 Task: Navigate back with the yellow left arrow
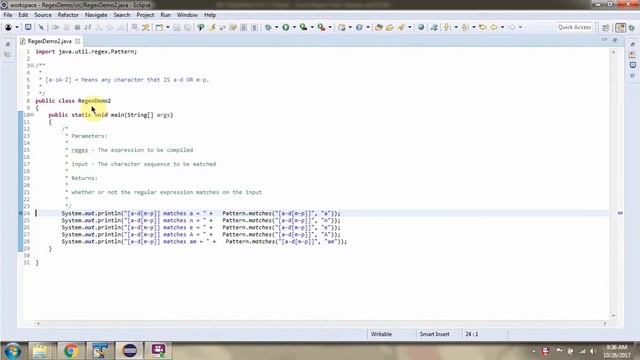(494, 27)
